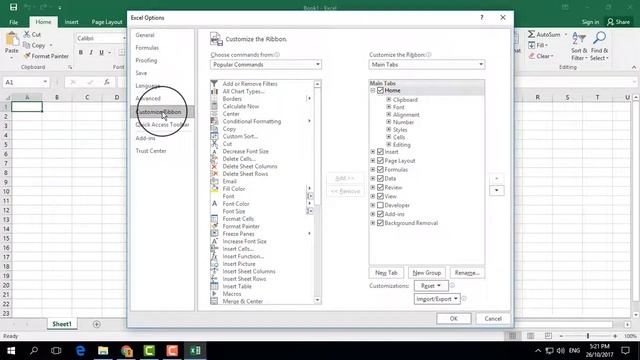
Task: Select the Freeze Panes command icon
Action: point(214,233)
